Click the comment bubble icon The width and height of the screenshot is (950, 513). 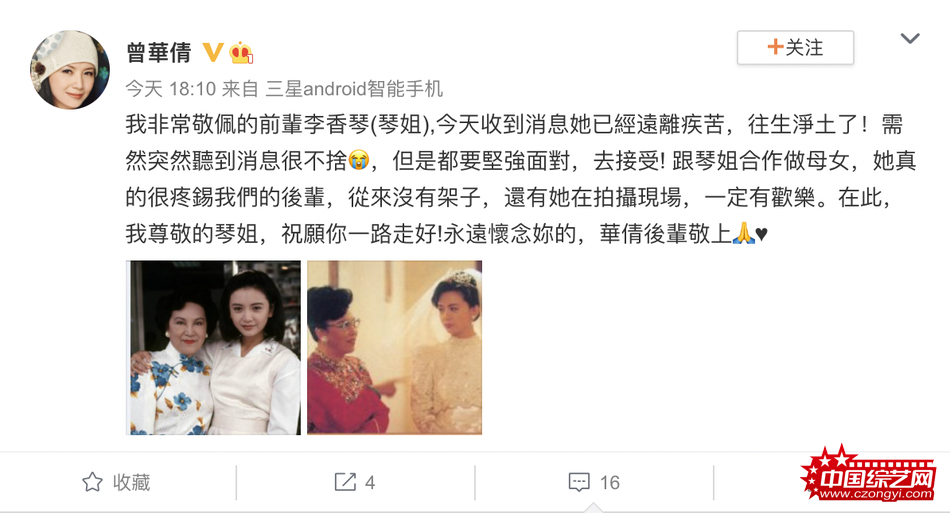579,483
